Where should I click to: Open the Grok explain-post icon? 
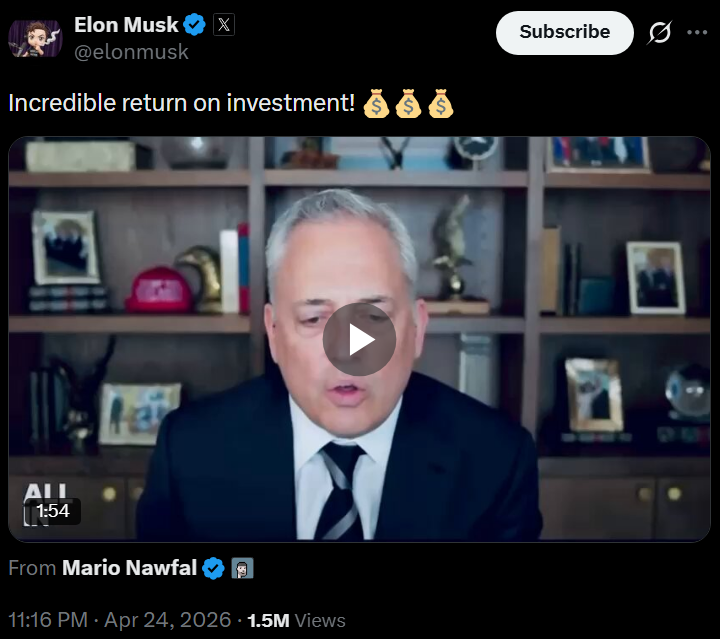click(x=660, y=33)
